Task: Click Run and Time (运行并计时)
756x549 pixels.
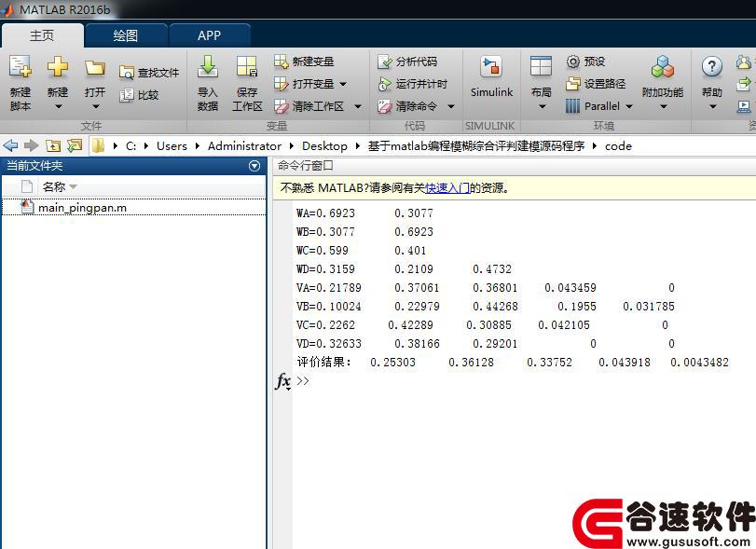Action: tap(413, 84)
